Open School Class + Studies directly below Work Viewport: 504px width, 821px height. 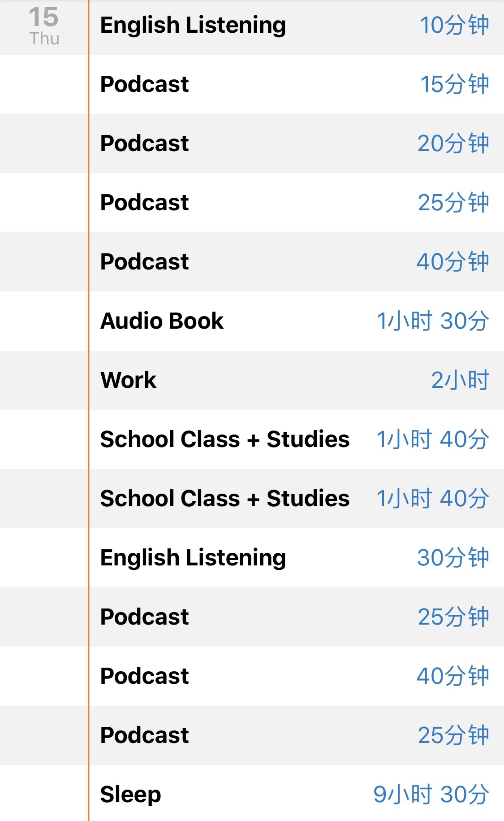297,439
